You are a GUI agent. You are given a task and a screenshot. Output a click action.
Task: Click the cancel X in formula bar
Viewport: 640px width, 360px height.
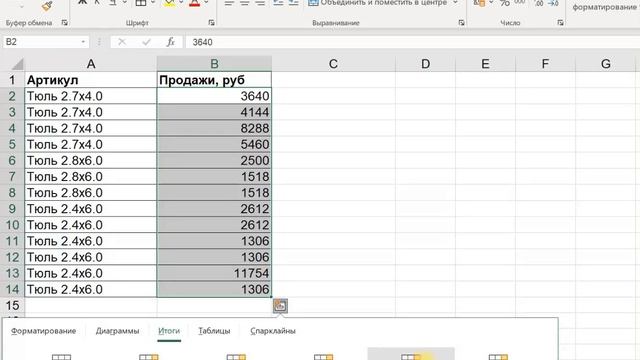click(122, 42)
